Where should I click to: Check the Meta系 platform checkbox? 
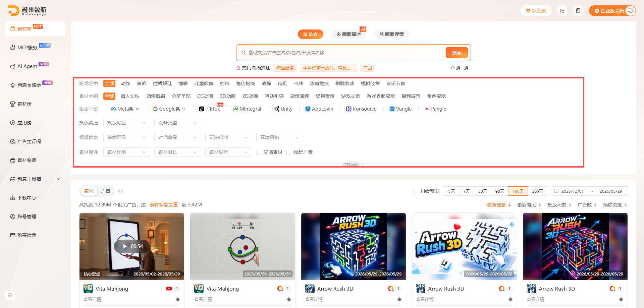(x=107, y=109)
